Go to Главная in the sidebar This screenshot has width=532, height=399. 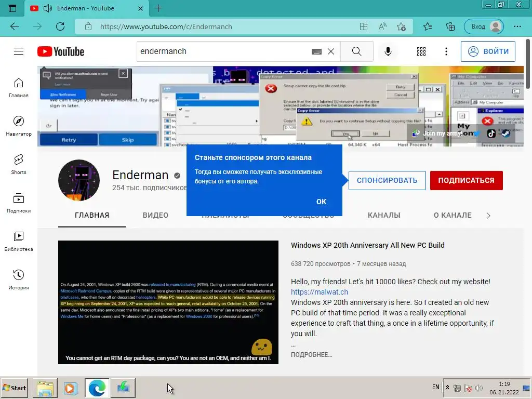pos(19,88)
